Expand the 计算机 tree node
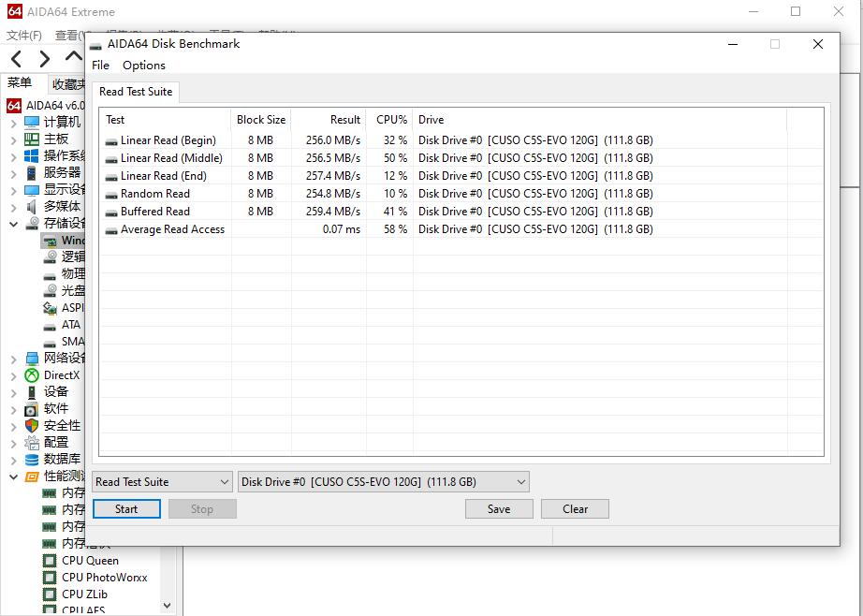 (x=14, y=123)
